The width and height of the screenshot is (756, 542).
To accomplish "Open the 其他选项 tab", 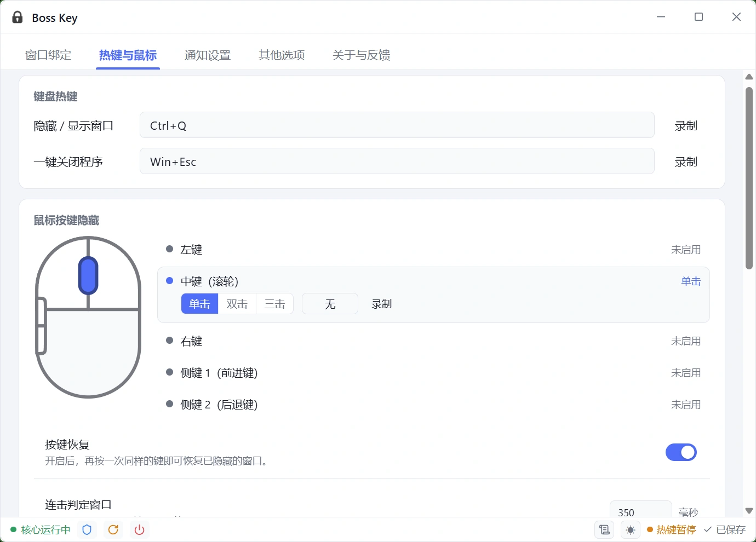I will (x=282, y=55).
